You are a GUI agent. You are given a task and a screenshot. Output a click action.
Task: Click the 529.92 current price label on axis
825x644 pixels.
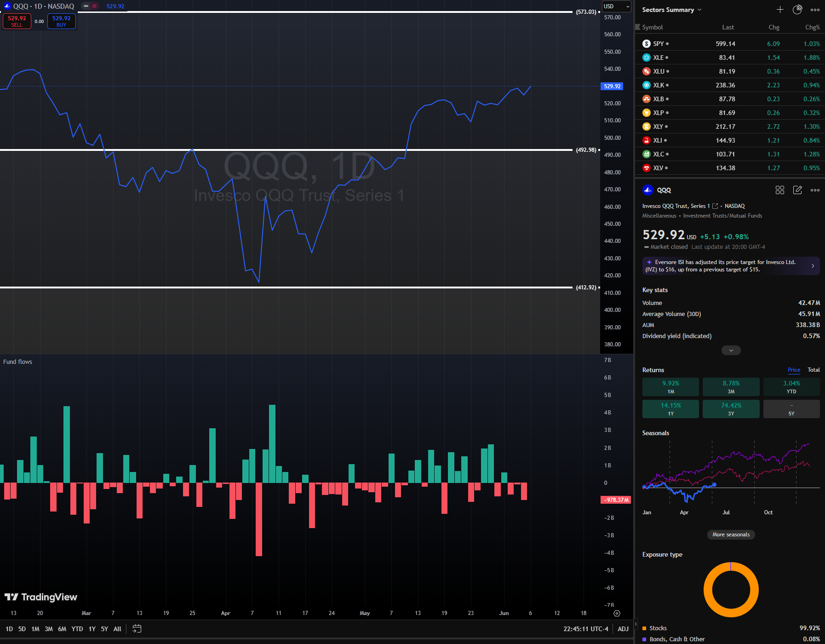click(612, 86)
